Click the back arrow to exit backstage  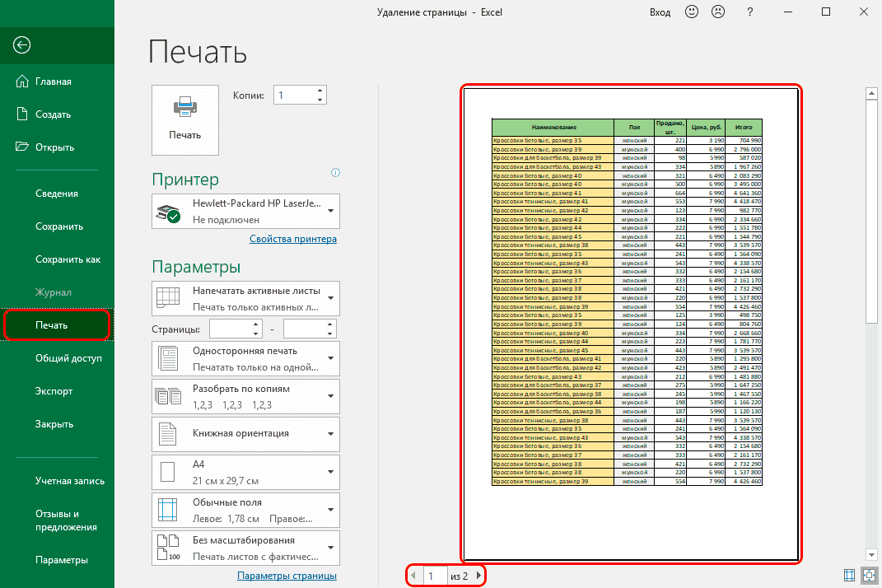tap(21, 45)
